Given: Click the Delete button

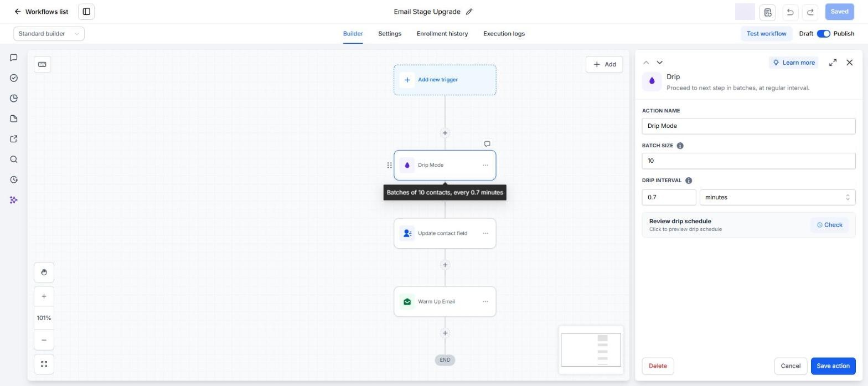Looking at the screenshot, I should pyautogui.click(x=658, y=366).
